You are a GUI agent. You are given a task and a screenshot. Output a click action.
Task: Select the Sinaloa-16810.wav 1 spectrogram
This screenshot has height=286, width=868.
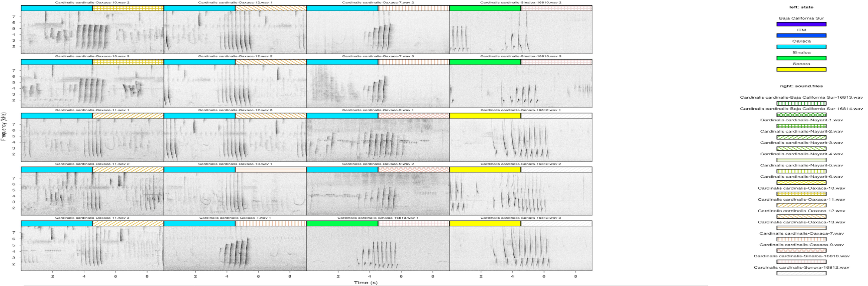pos(378,248)
